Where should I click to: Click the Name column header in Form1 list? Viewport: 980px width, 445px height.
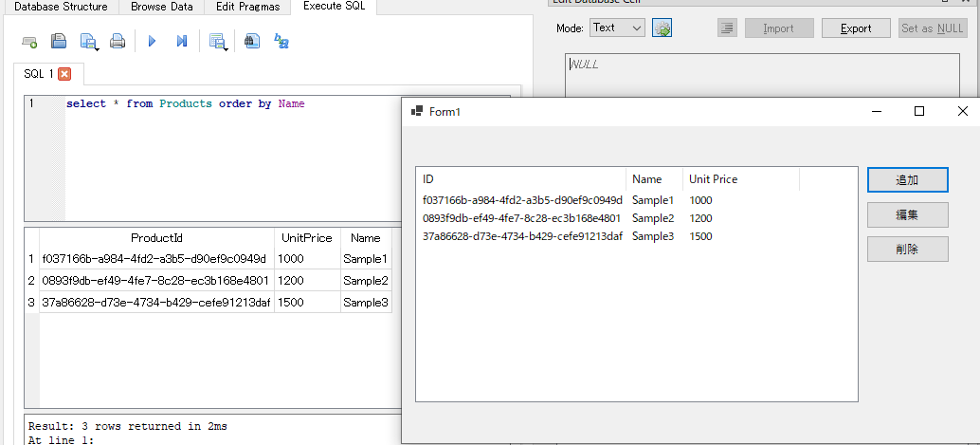point(654,179)
